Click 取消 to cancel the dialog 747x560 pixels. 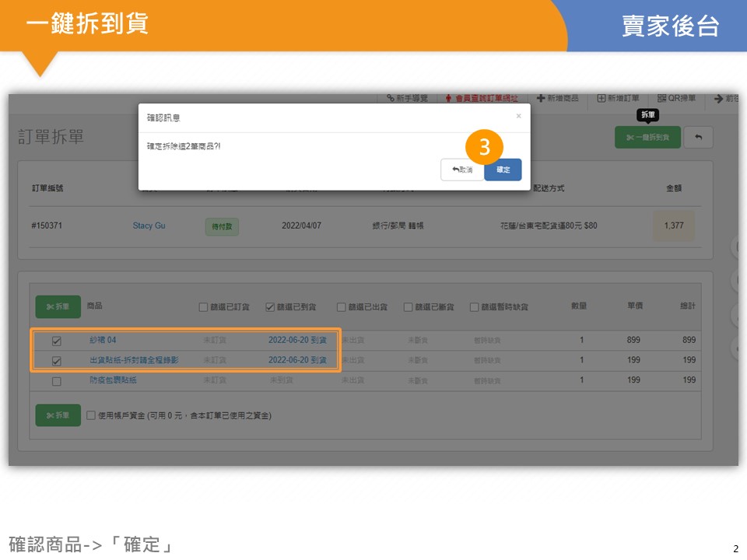[462, 170]
